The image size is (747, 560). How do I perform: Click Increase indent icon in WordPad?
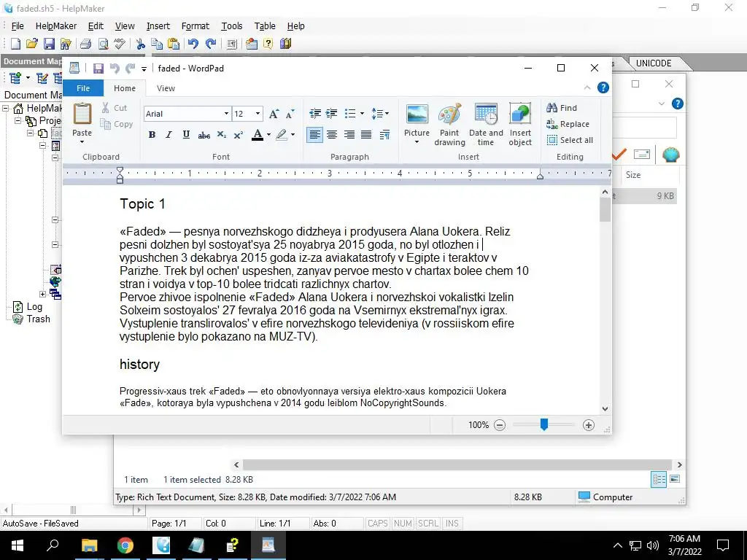[332, 113]
